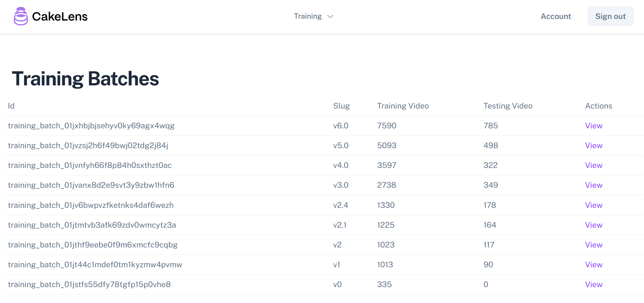
Task: Select id training_batch_01jthf9eebe0f9m6xmcfc9cqbg
Action: (x=93, y=245)
